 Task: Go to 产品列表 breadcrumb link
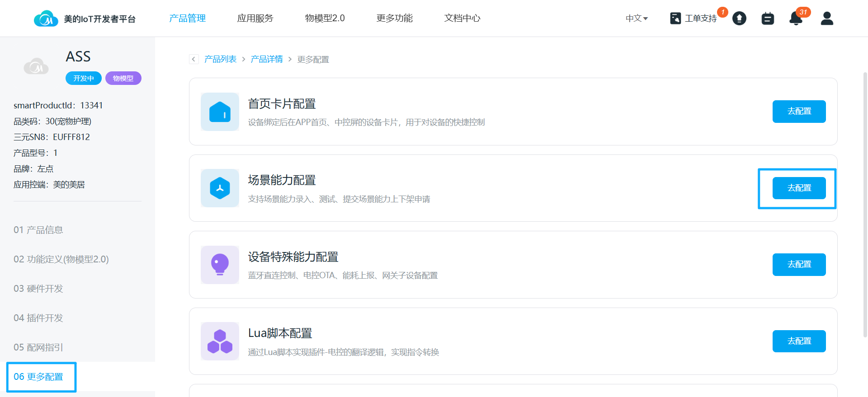click(220, 59)
